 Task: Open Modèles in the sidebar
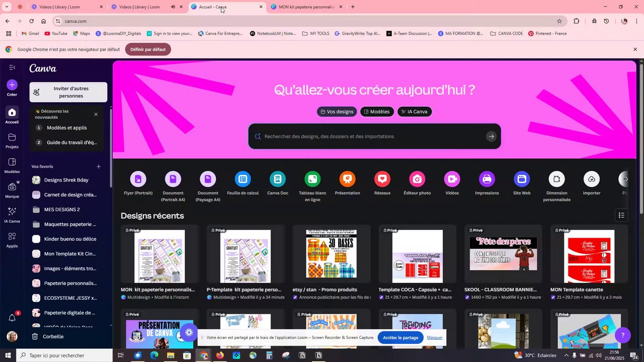pyautogui.click(x=12, y=165)
